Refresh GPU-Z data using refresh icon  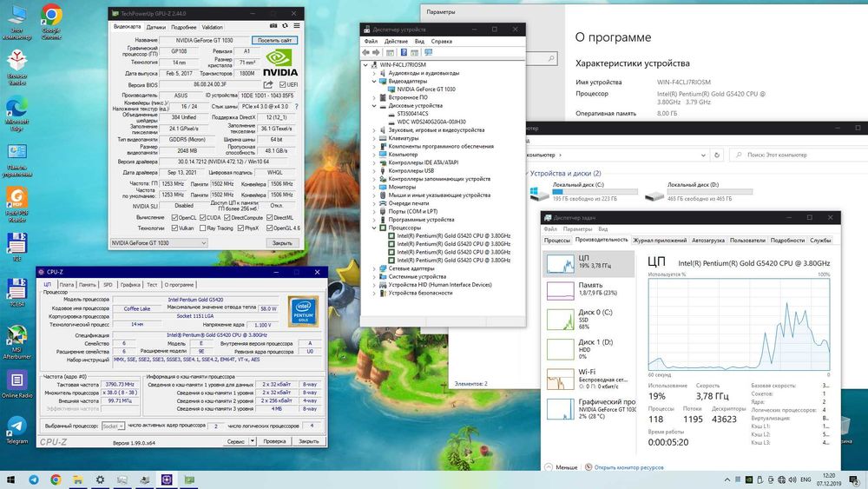[285, 26]
